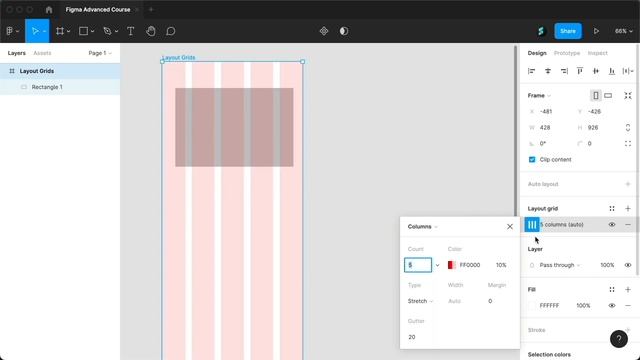The width and height of the screenshot is (640, 360).
Task: Go to Home icon in tab bar
Action: (49, 9)
